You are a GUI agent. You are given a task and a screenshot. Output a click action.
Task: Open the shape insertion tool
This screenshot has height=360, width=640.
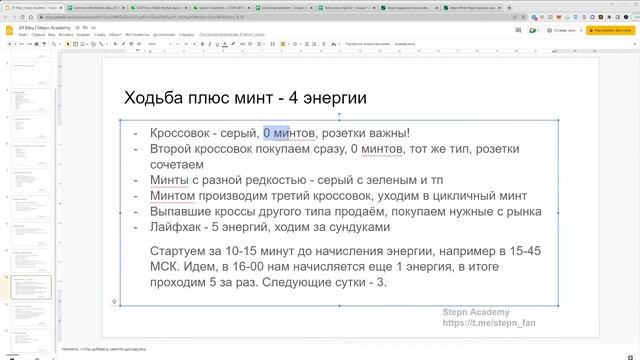click(x=93, y=44)
